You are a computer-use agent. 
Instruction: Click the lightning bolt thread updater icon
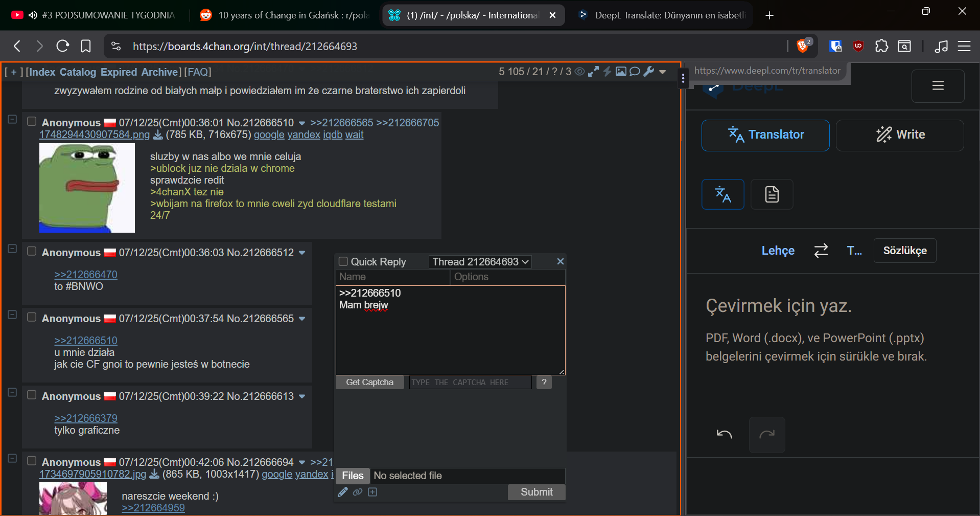[607, 72]
